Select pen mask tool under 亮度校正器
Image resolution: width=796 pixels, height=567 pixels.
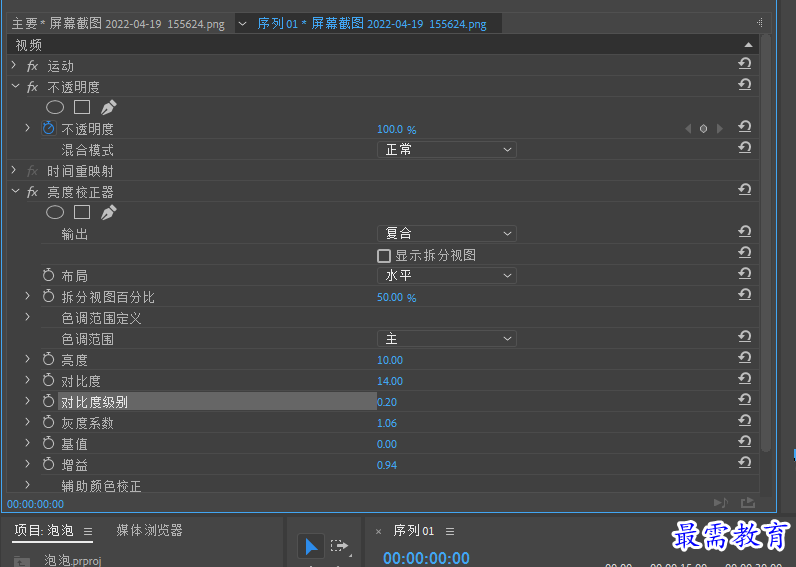coord(108,212)
